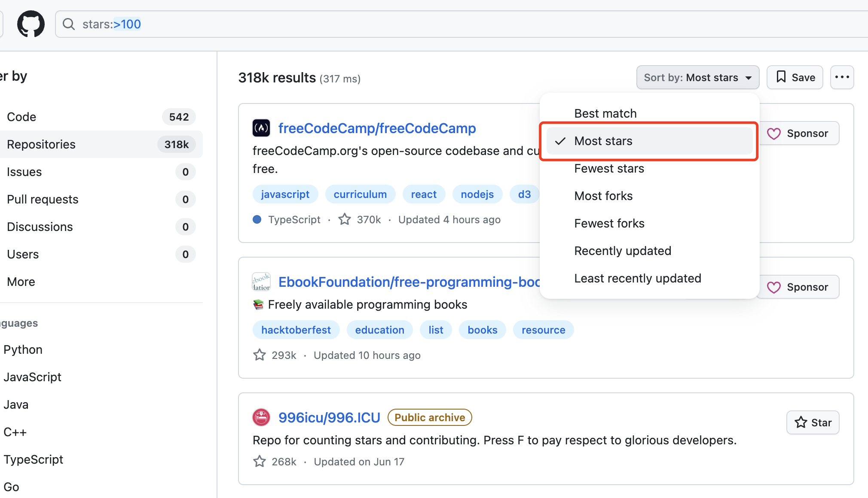
Task: Expand More filter types in sidebar
Action: [x=21, y=282]
